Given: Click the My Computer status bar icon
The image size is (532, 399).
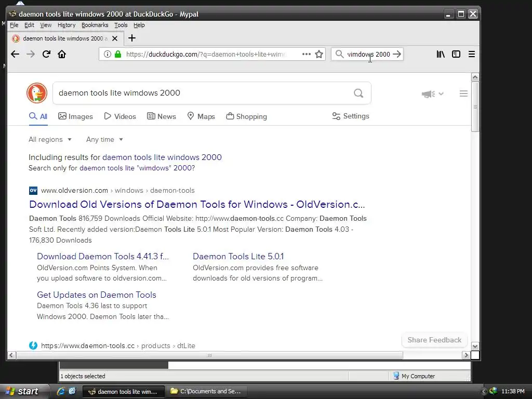Looking at the screenshot, I should click(x=396, y=376).
